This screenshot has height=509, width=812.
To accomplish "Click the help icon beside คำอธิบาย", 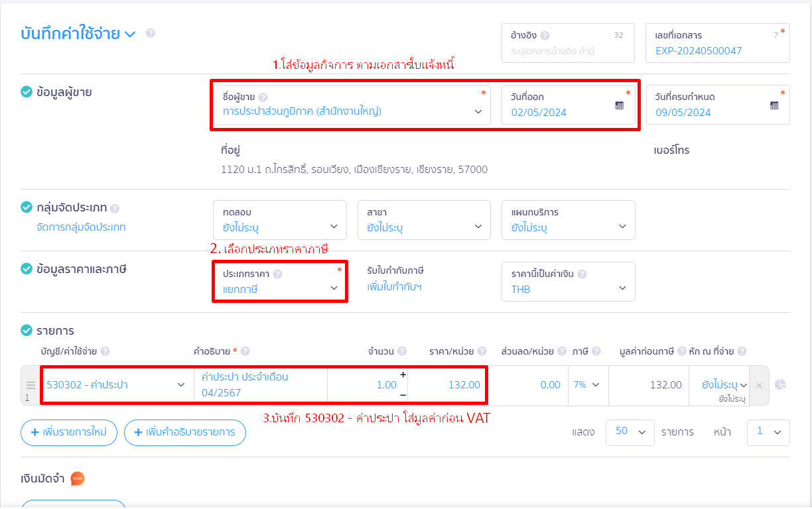I will click(245, 352).
